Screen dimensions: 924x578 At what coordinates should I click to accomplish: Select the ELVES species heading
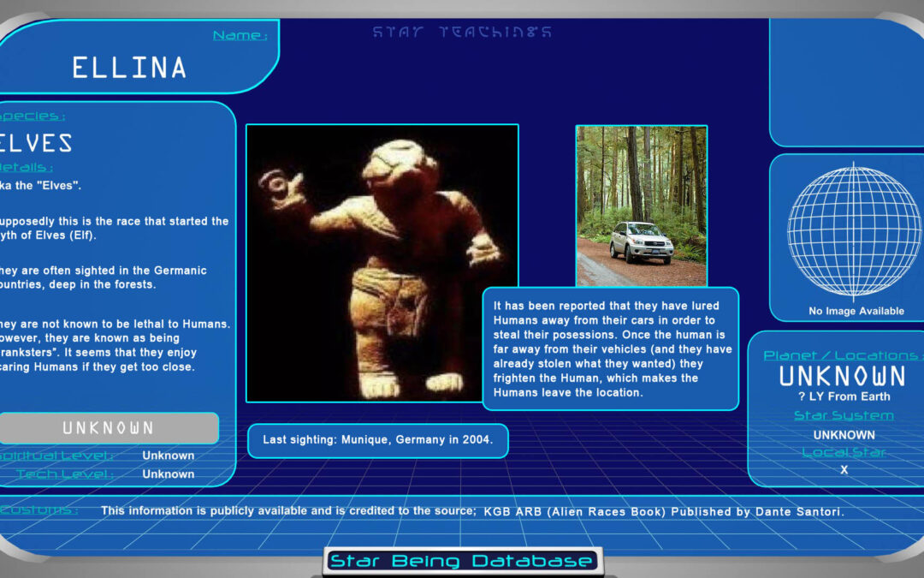[x=36, y=143]
